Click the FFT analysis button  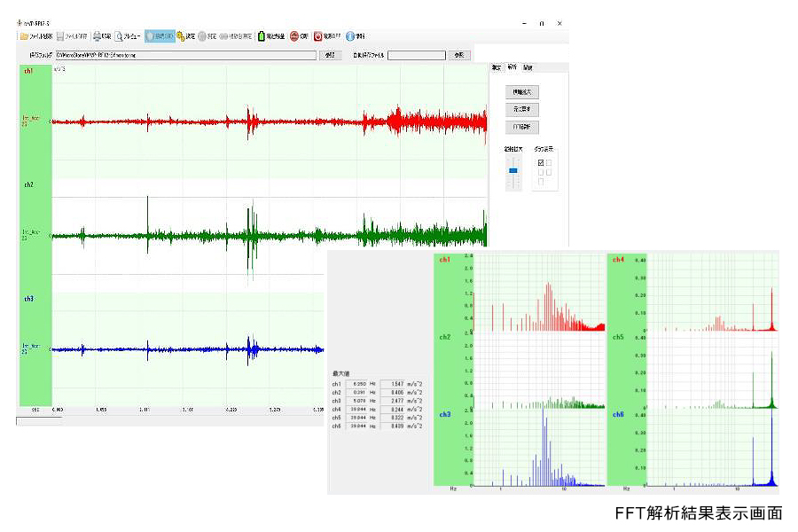point(520,127)
